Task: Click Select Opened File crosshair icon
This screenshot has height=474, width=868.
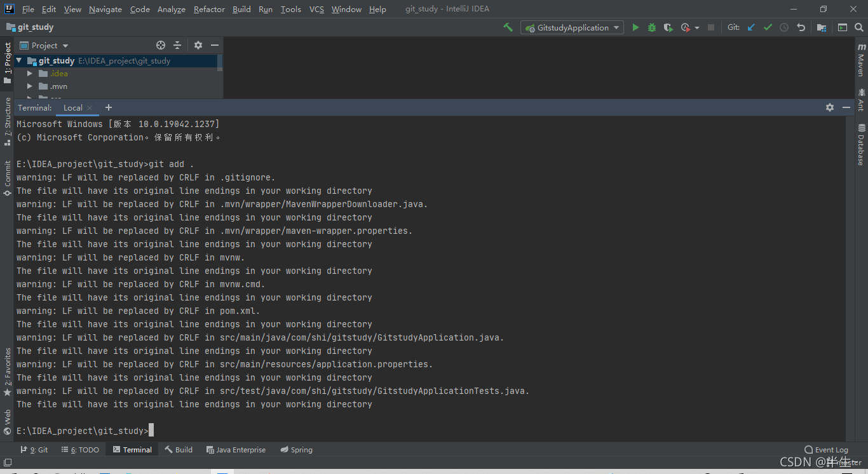Action: pos(161,45)
